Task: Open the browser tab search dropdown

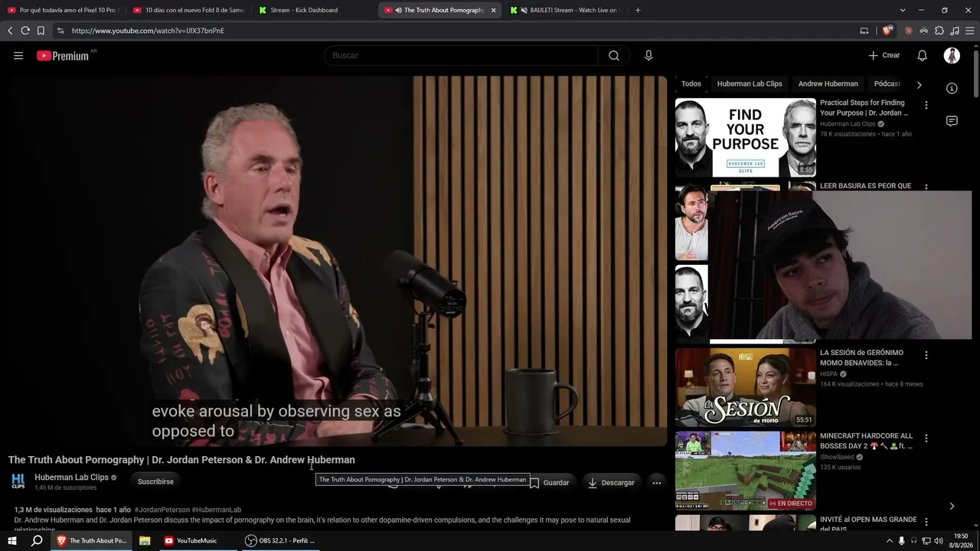Action: point(903,10)
